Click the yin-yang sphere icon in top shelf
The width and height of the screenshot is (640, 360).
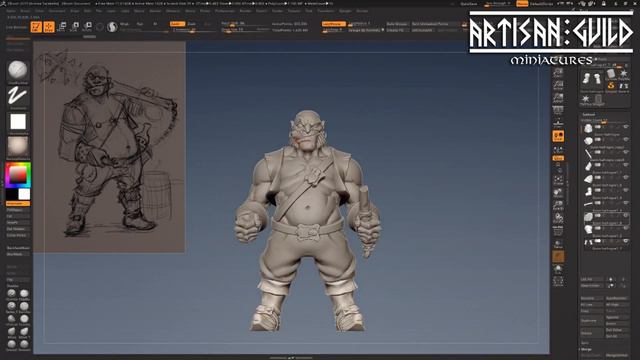[x=112, y=27]
